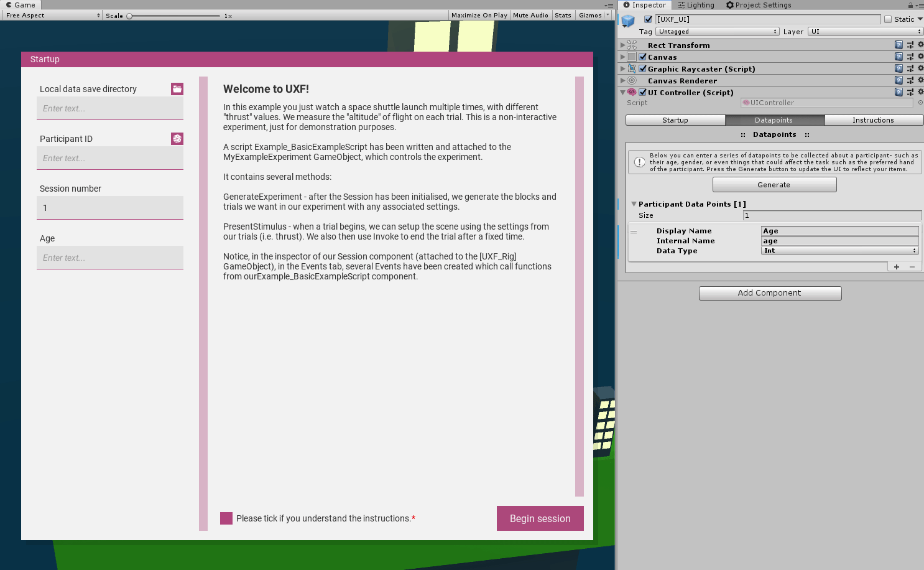Screen dimensions: 924x570
Task: Remove data point with the minus icon
Action: 912,267
